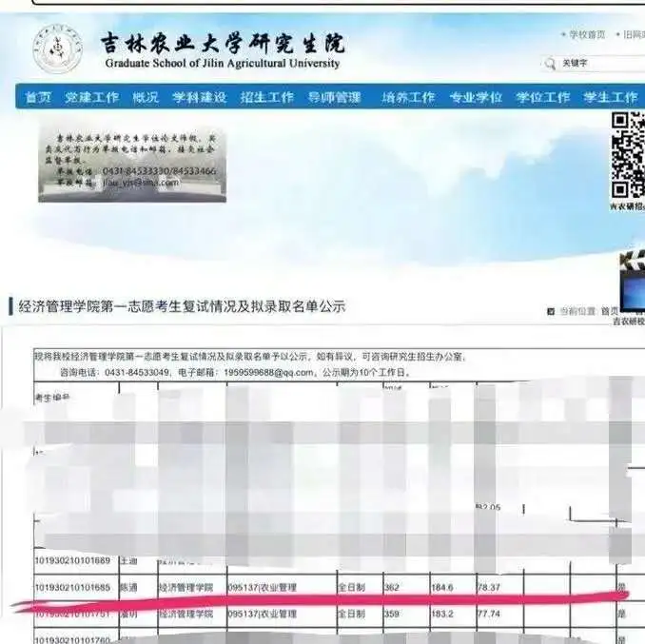This screenshot has height=644, width=645.
Task: Open the QR code image
Action: coord(628,155)
